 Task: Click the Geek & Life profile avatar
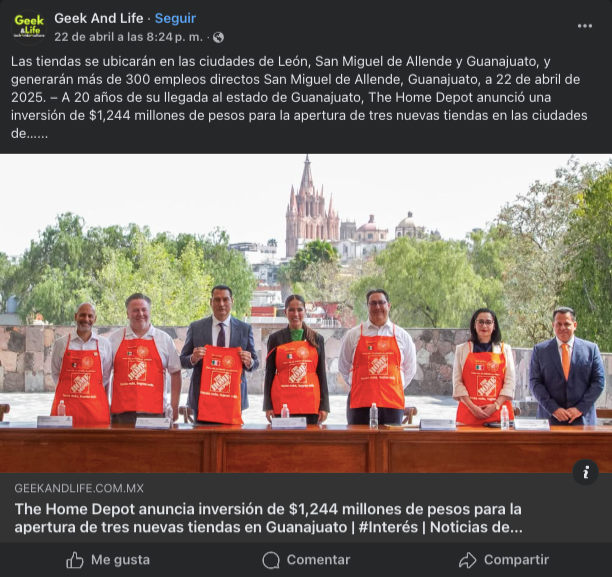pyautogui.click(x=29, y=27)
